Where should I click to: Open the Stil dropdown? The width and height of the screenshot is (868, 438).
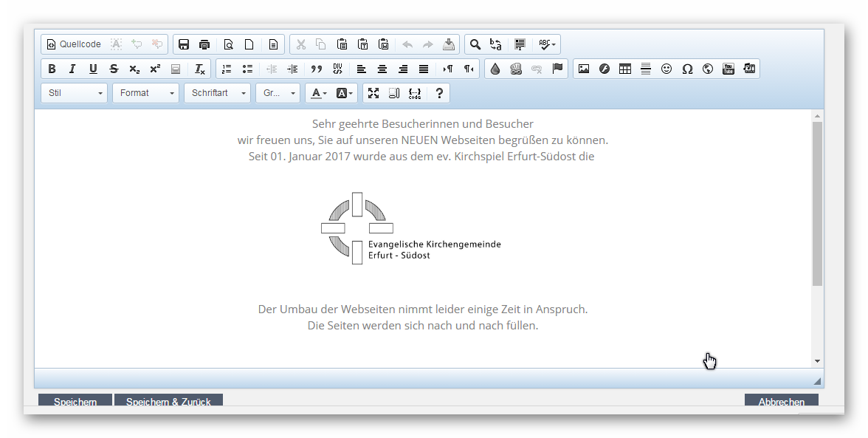(74, 93)
